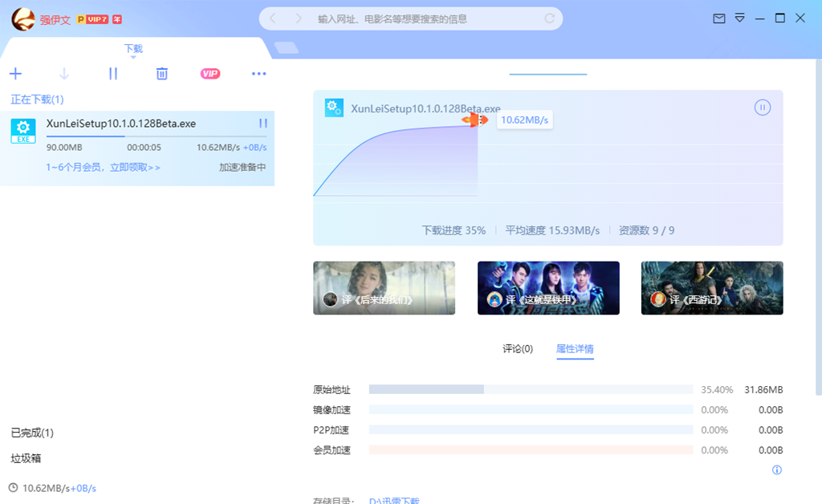822x504 pixels.
Task: Open the 评《西游记》 thumbnail
Action: tap(712, 288)
